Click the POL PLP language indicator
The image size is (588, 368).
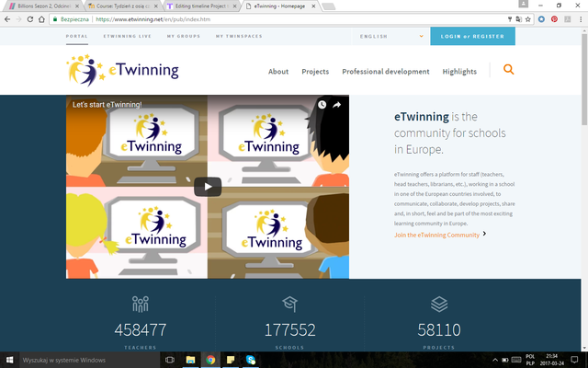530,360
